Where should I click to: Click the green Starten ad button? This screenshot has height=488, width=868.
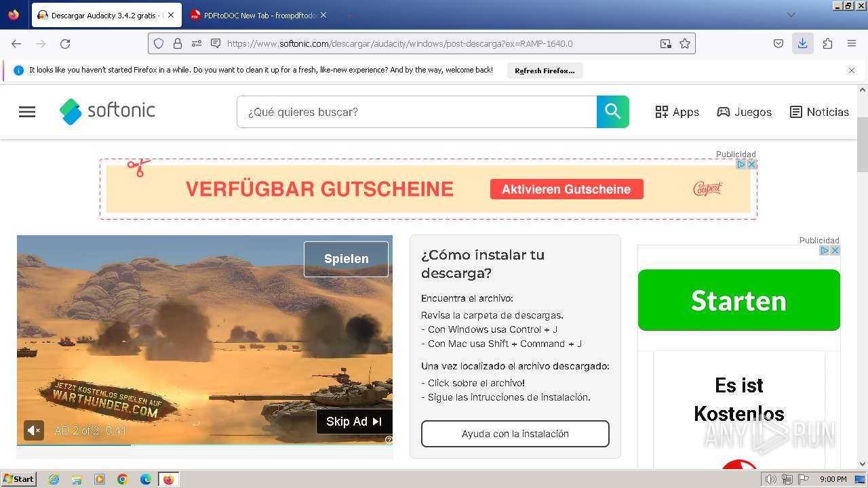(739, 300)
